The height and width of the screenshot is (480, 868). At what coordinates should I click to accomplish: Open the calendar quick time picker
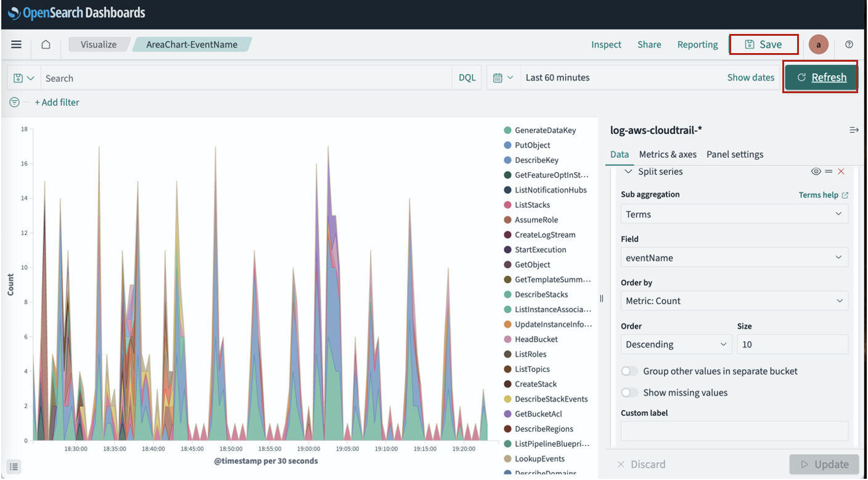[503, 78]
